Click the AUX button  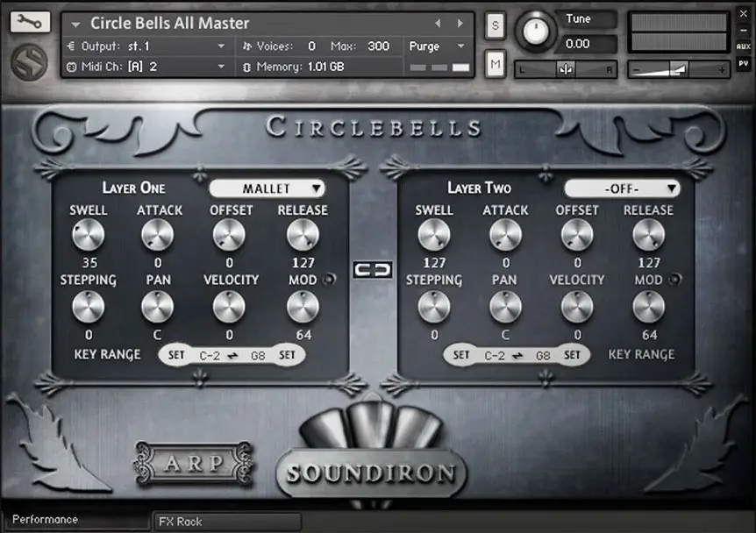pyautogui.click(x=743, y=46)
